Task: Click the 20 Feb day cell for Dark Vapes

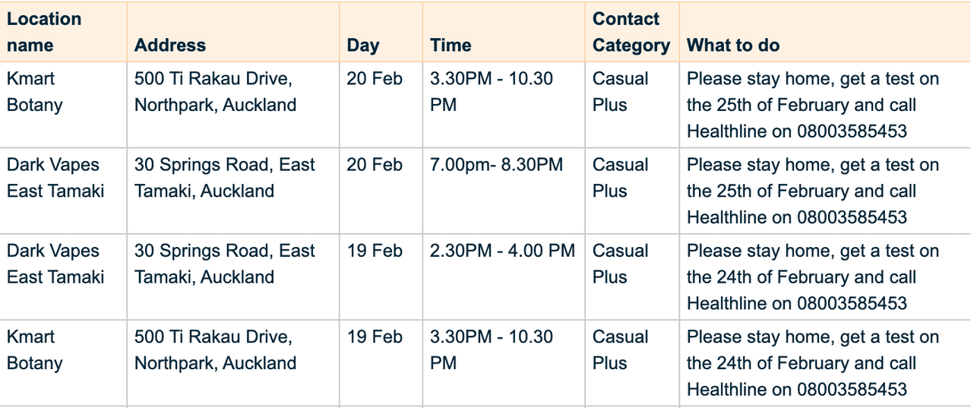Action: [x=375, y=165]
